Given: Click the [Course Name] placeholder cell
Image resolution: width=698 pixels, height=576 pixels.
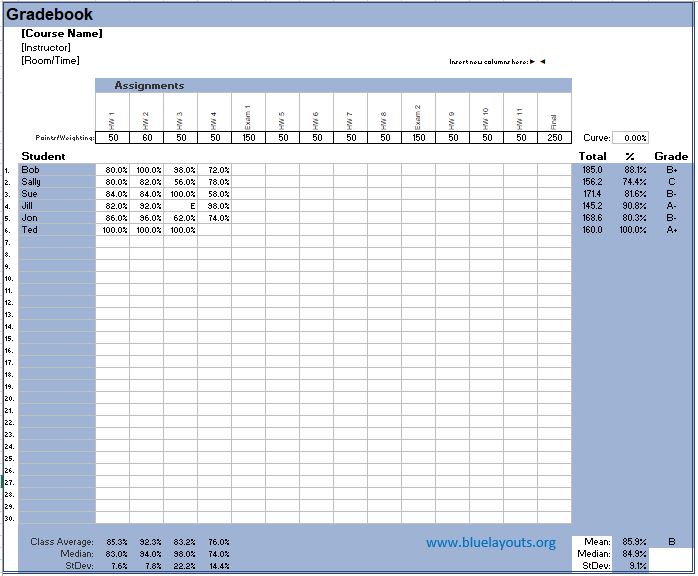Looking at the screenshot, I should [62, 33].
